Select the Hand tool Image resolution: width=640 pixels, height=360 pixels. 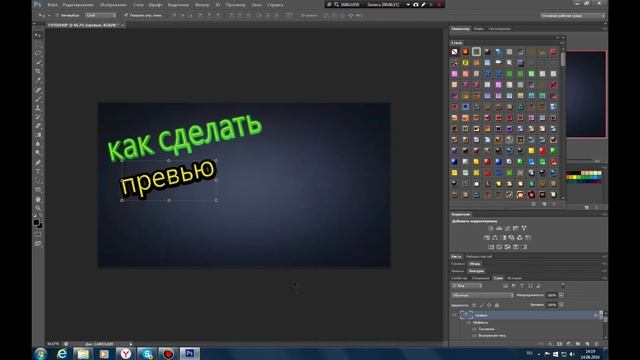38,199
